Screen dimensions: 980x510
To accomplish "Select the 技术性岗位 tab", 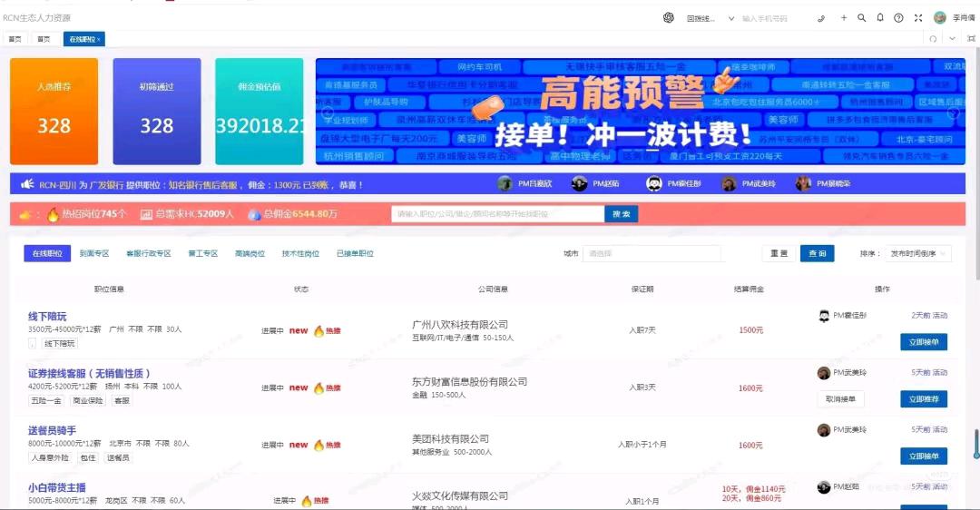I will (x=300, y=253).
